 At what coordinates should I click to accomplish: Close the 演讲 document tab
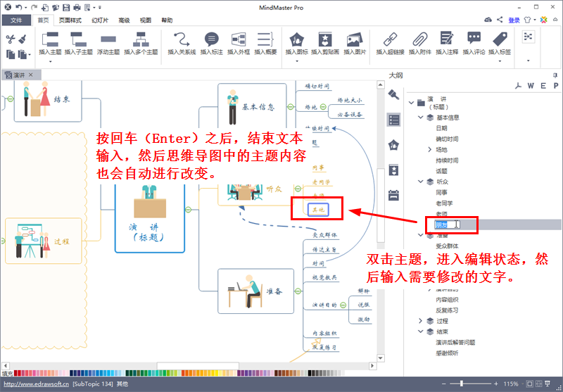tap(31, 75)
